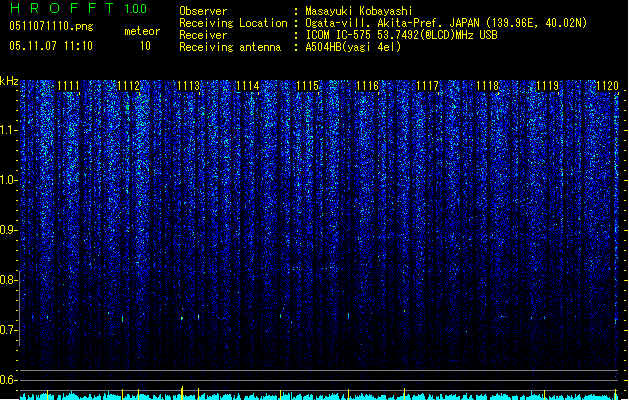Click the 1120 time marker

(607, 86)
